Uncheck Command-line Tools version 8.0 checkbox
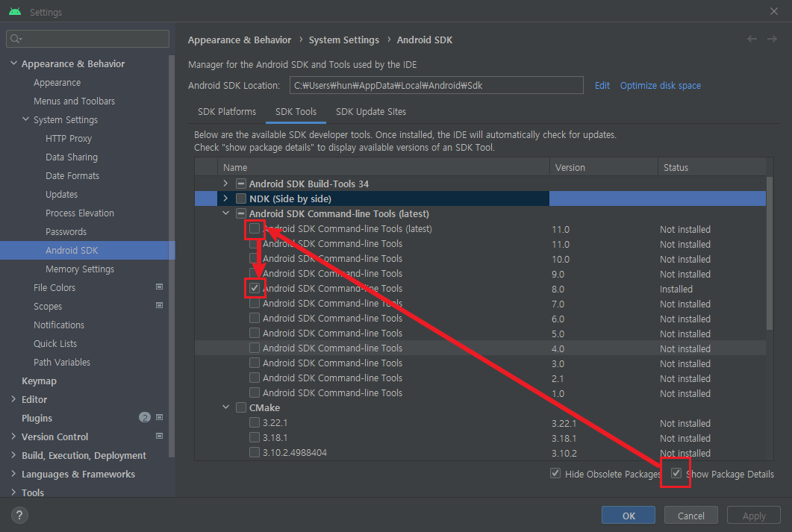 tap(255, 288)
